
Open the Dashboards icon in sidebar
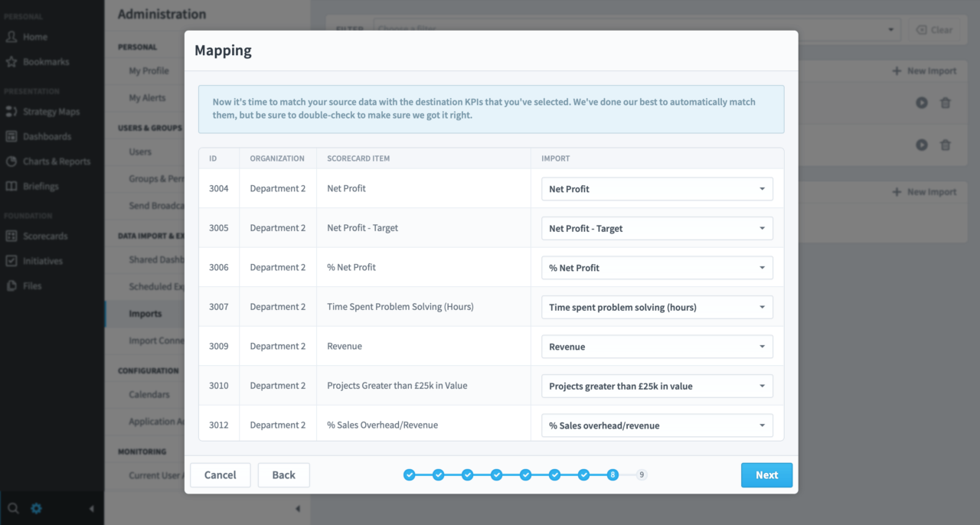pos(11,137)
